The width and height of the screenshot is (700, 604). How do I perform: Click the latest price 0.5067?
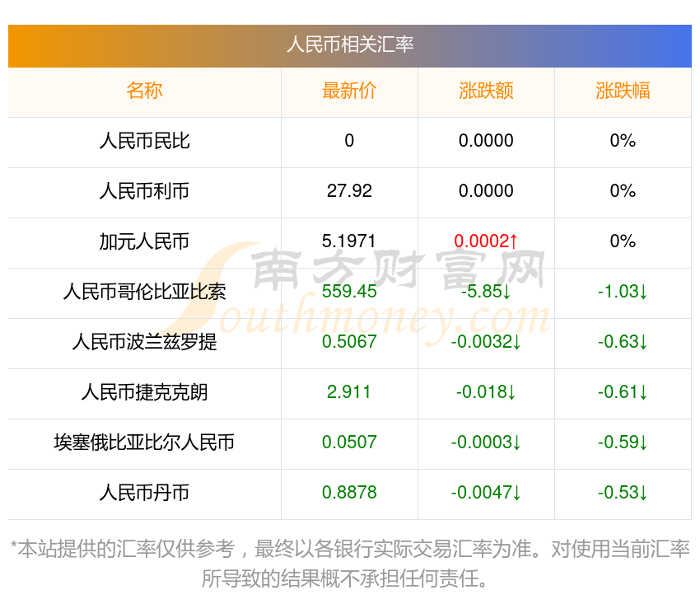tap(349, 342)
